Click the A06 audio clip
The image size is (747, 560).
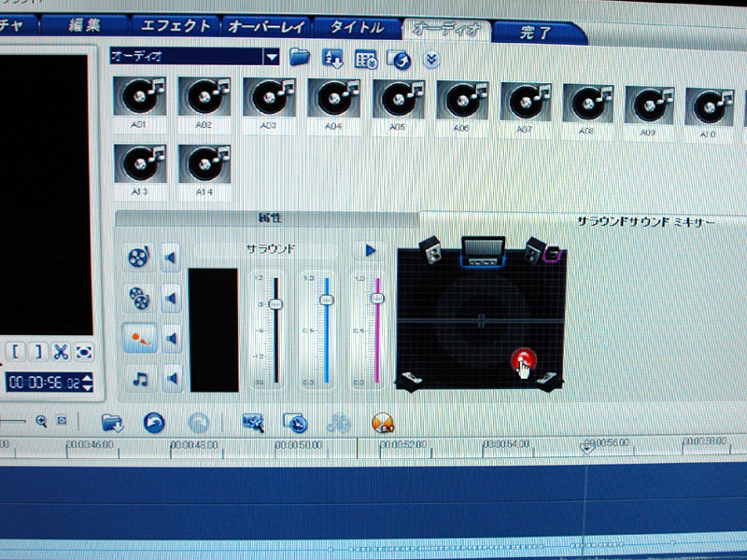[462, 101]
